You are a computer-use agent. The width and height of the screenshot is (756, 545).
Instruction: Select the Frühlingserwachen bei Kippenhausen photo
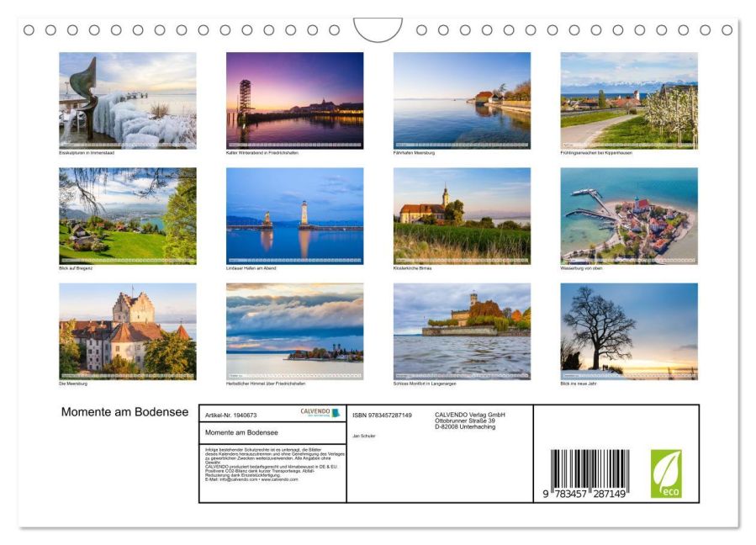point(629,100)
